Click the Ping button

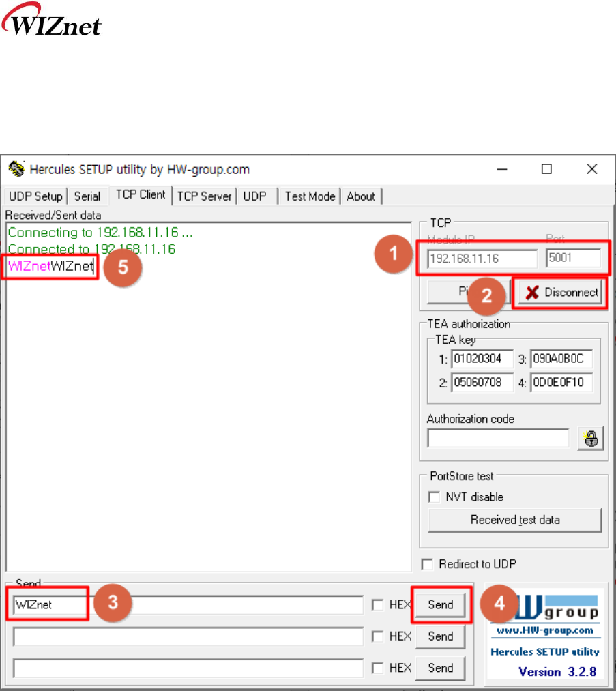point(468,292)
